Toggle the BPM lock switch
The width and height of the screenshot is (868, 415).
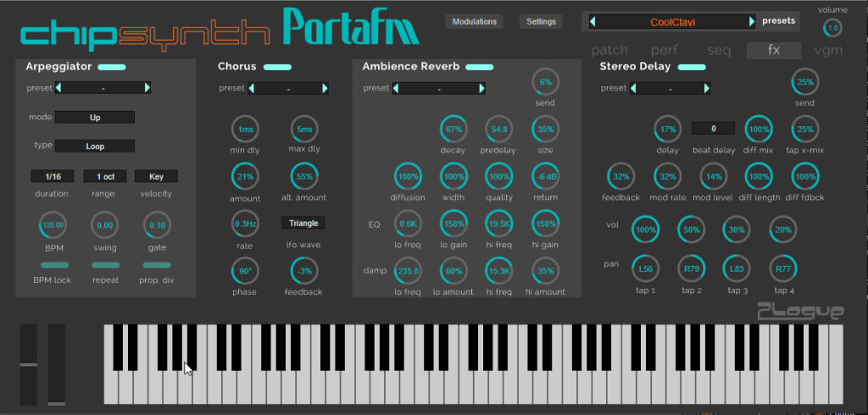(x=53, y=265)
